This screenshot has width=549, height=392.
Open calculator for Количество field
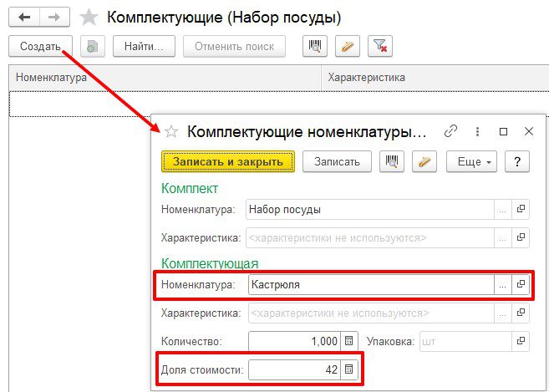click(x=349, y=341)
